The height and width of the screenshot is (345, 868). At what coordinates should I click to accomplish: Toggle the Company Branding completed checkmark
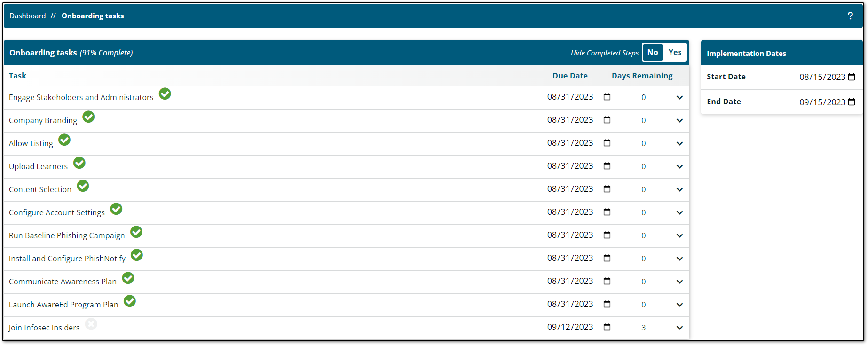click(x=88, y=117)
